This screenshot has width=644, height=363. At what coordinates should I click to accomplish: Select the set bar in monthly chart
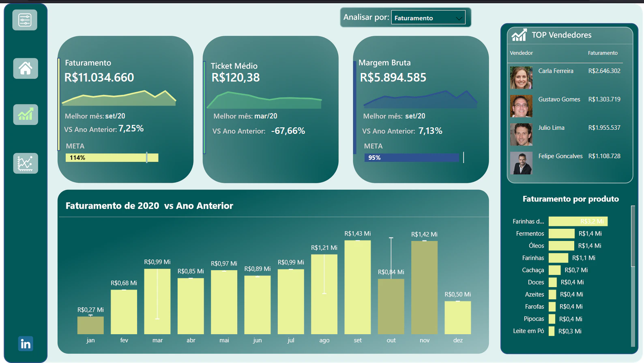(x=358, y=287)
